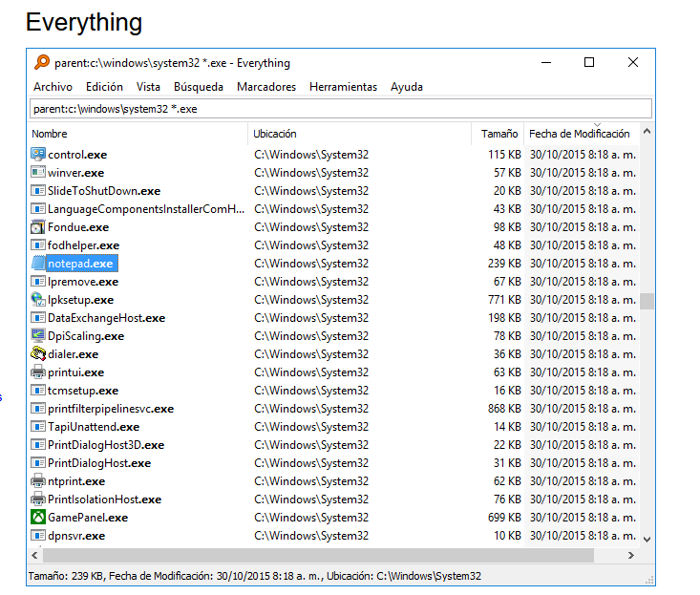Click the printfilterpipelinesvc.exe file icon
The width and height of the screenshot is (700, 595).
[38, 409]
